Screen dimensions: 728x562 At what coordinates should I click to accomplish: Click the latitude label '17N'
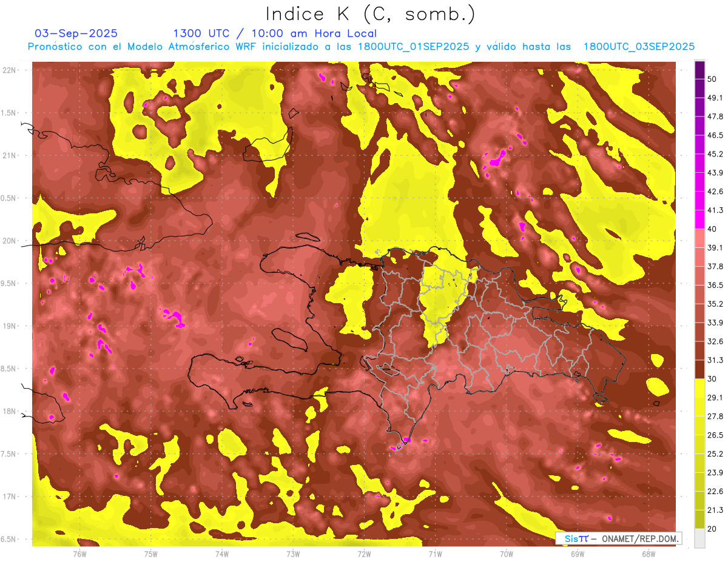coord(10,497)
